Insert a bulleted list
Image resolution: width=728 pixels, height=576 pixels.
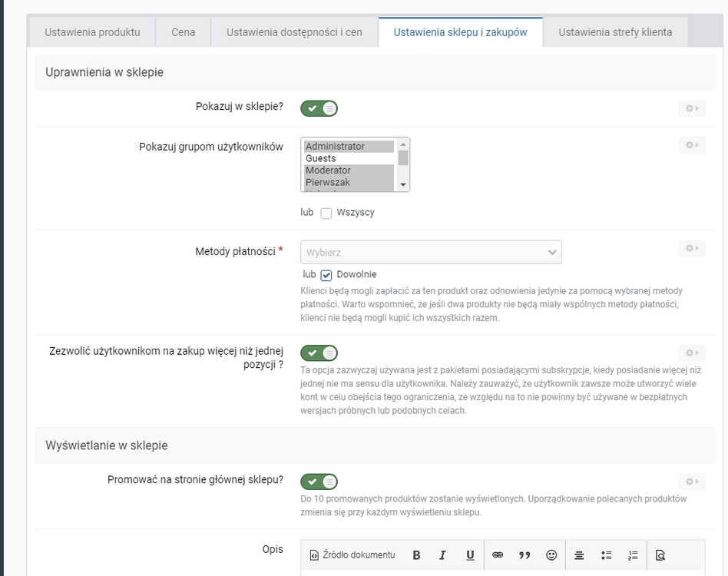click(x=606, y=555)
